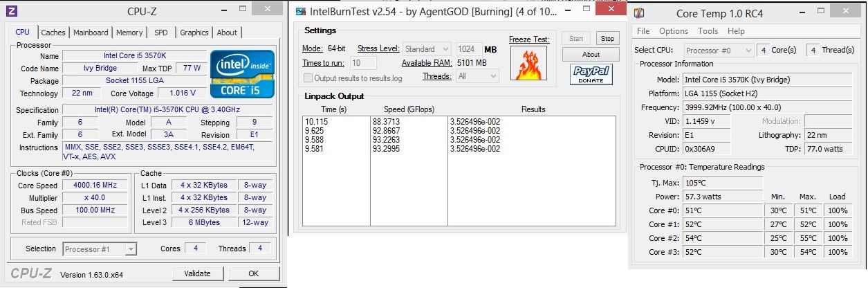The height and width of the screenshot is (288, 868).
Task: Switch to the Caches tab
Action: click(53, 33)
